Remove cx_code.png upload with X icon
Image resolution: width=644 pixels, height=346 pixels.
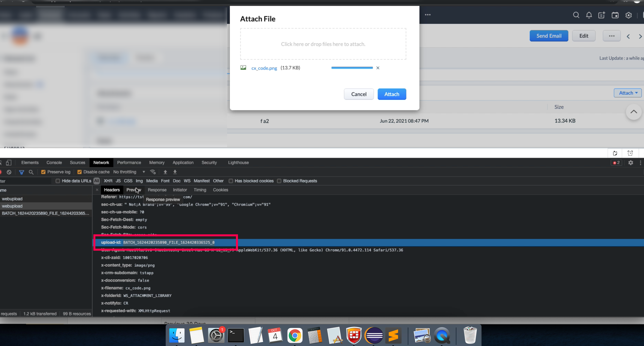[x=378, y=68]
